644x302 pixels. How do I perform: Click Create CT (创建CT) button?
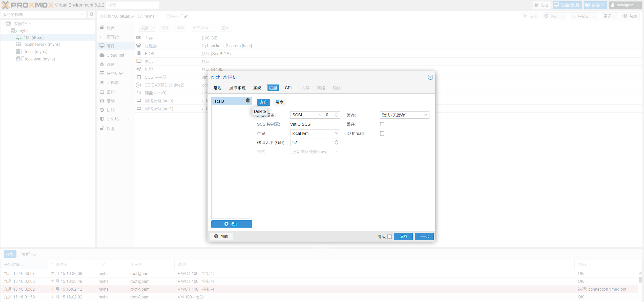[x=595, y=5]
